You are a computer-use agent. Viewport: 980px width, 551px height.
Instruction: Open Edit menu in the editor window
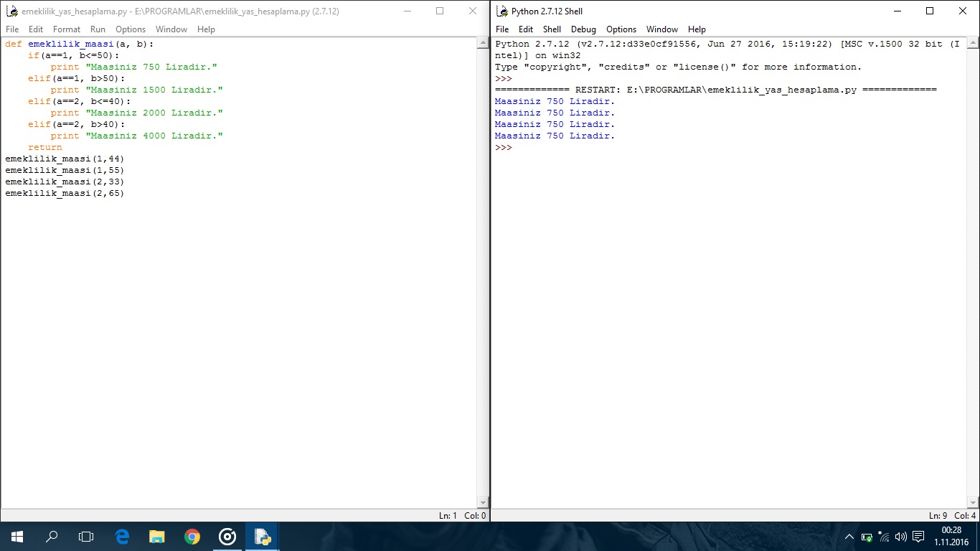(x=36, y=29)
